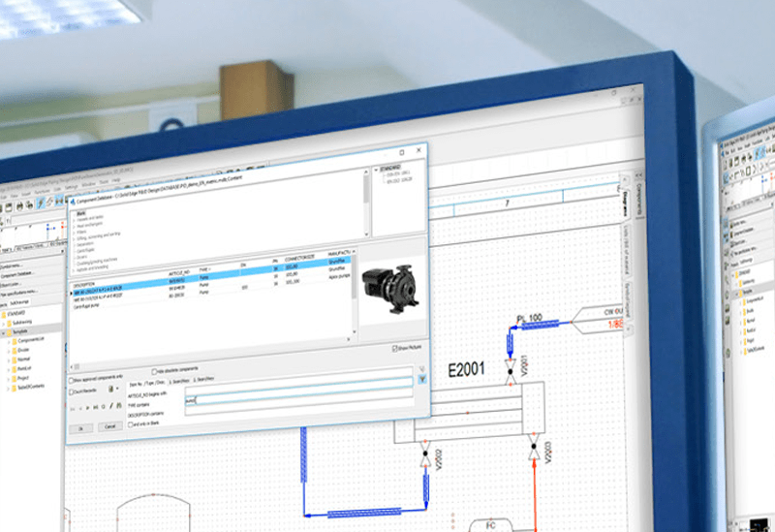Click the binoculars search icon in record navigator
This screenshot has height=532, width=775.
click(x=119, y=405)
